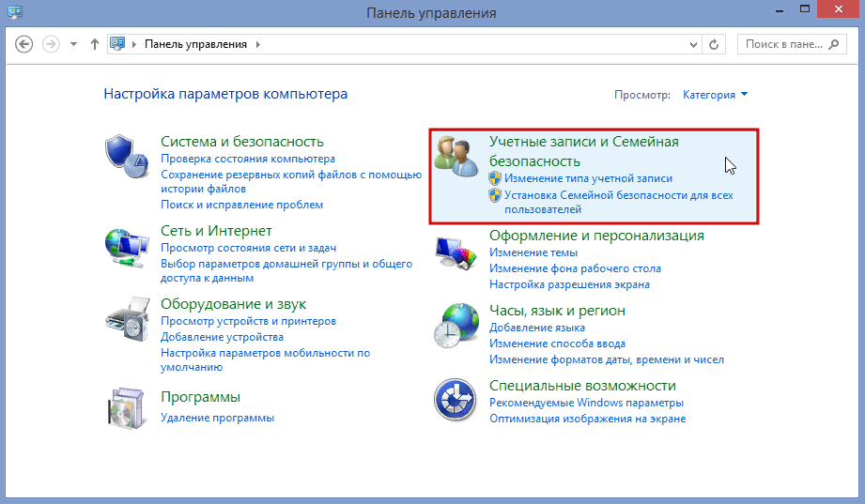Screen dimensions: 865x504
Task: Open Удаление программы link
Action: (217, 418)
